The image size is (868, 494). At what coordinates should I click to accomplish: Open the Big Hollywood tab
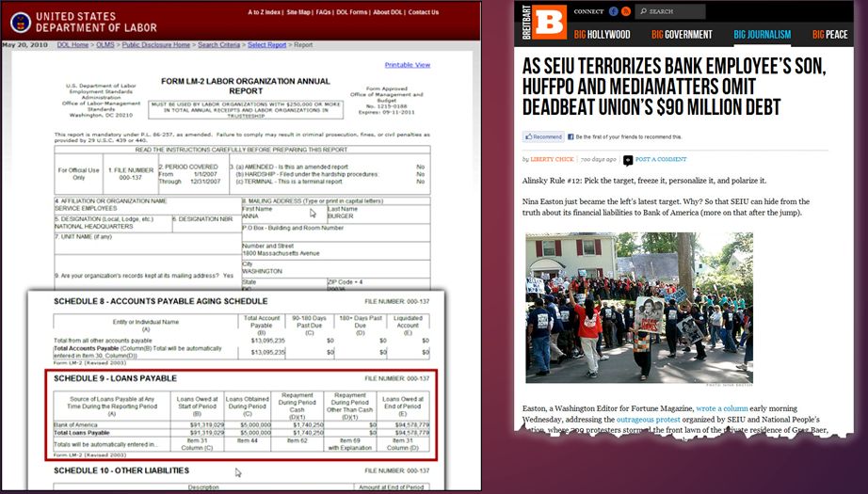point(602,34)
